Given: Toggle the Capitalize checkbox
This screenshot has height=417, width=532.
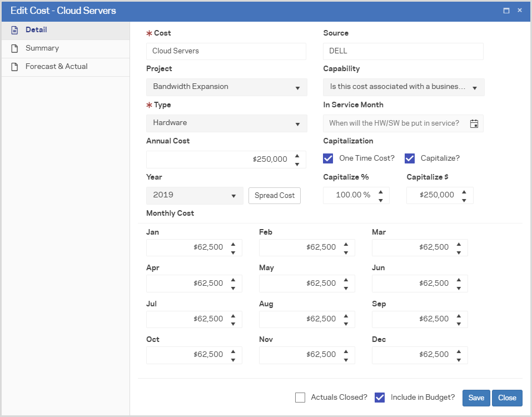Looking at the screenshot, I should point(410,158).
